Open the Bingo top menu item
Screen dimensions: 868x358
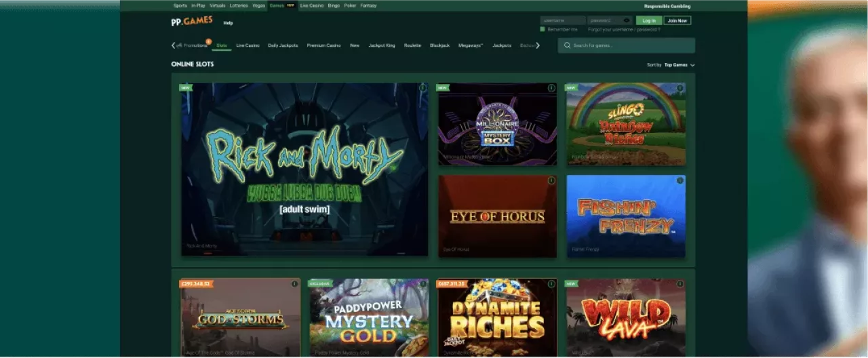pyautogui.click(x=334, y=5)
